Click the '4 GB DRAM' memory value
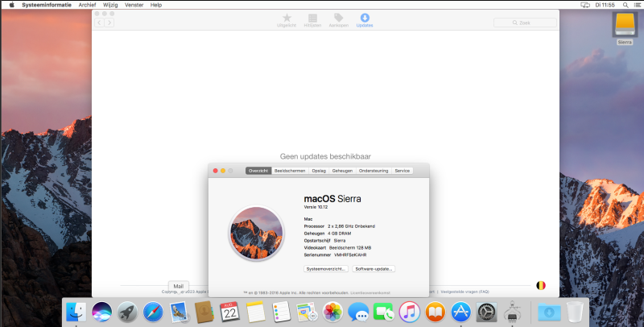644x327 pixels. click(x=339, y=234)
